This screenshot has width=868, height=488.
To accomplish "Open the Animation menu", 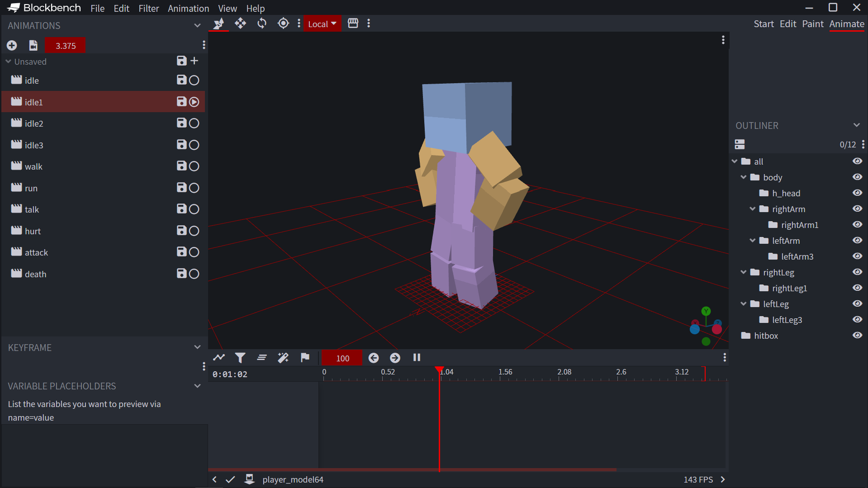I will point(188,8).
